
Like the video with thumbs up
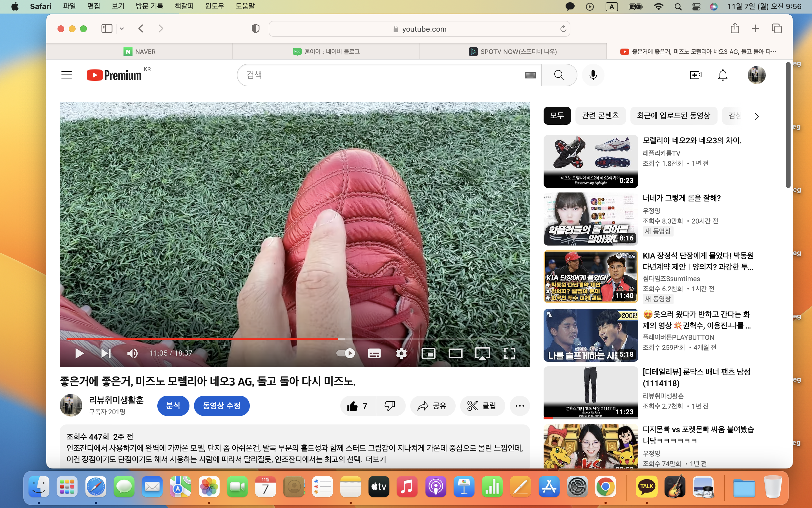[358, 406]
